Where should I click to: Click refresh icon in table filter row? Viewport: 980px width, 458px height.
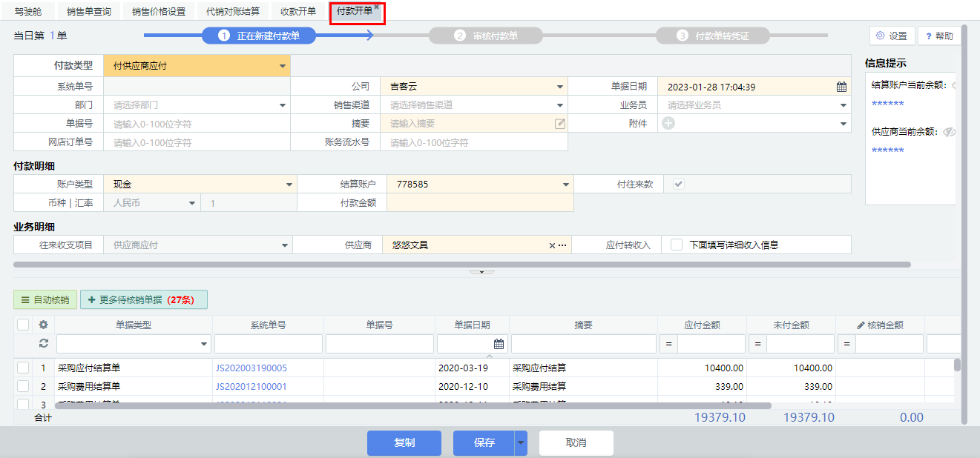[44, 344]
